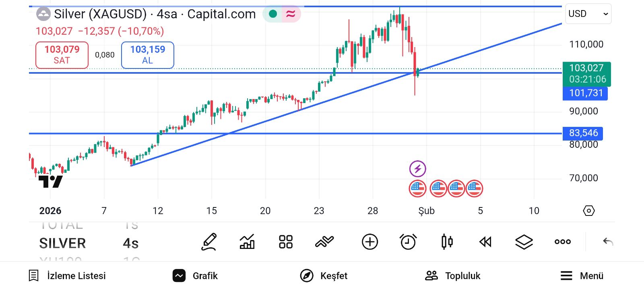Tap the bar chart with arrow icon
The height and width of the screenshot is (290, 644).
[x=247, y=242]
